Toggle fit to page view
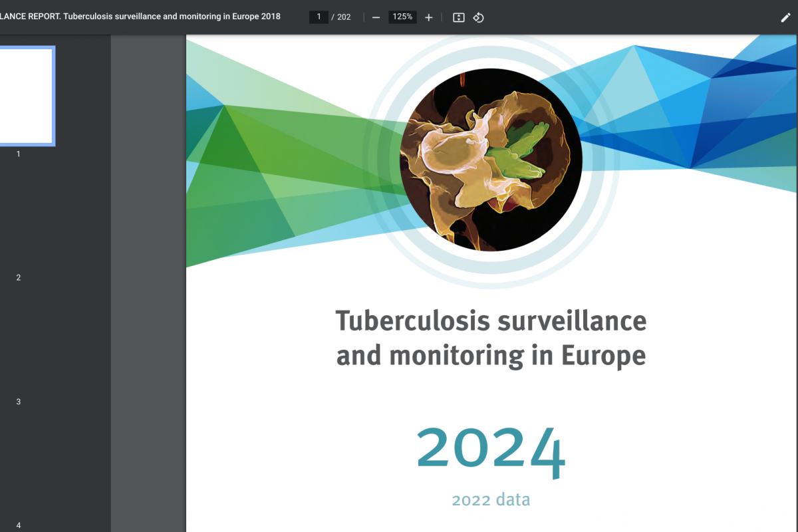 458,17
